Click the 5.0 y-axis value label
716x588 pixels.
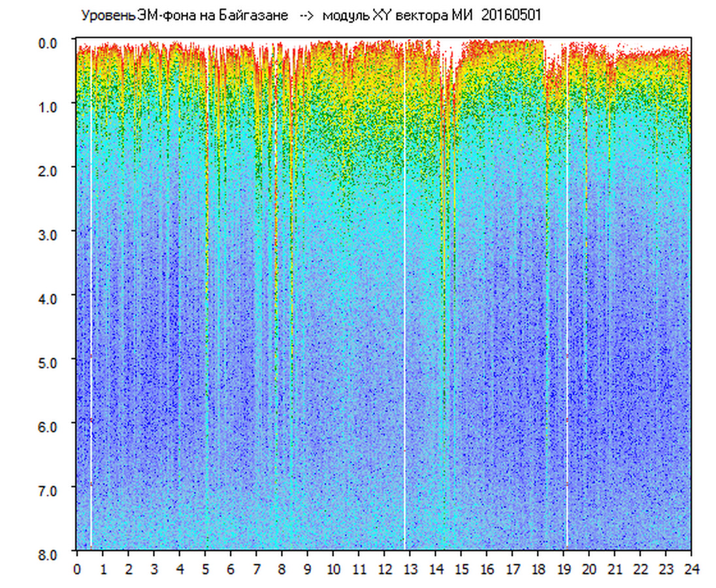pyautogui.click(x=50, y=361)
